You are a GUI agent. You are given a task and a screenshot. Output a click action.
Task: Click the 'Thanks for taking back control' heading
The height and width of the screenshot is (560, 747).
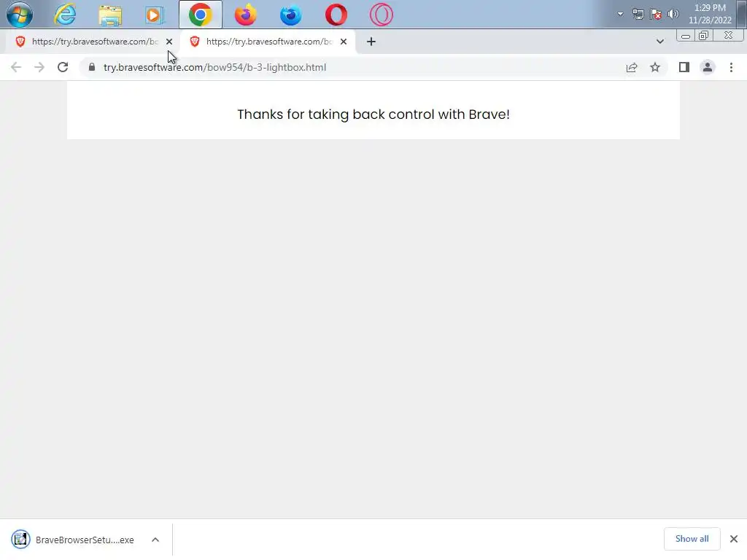pos(373,114)
